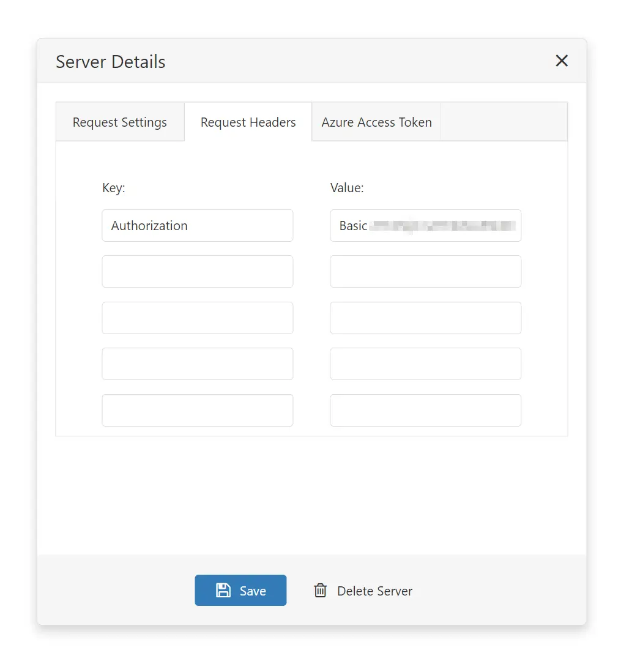Viewport: 632px width, 672px height.
Task: Select the Request Headers tab
Action: (248, 122)
